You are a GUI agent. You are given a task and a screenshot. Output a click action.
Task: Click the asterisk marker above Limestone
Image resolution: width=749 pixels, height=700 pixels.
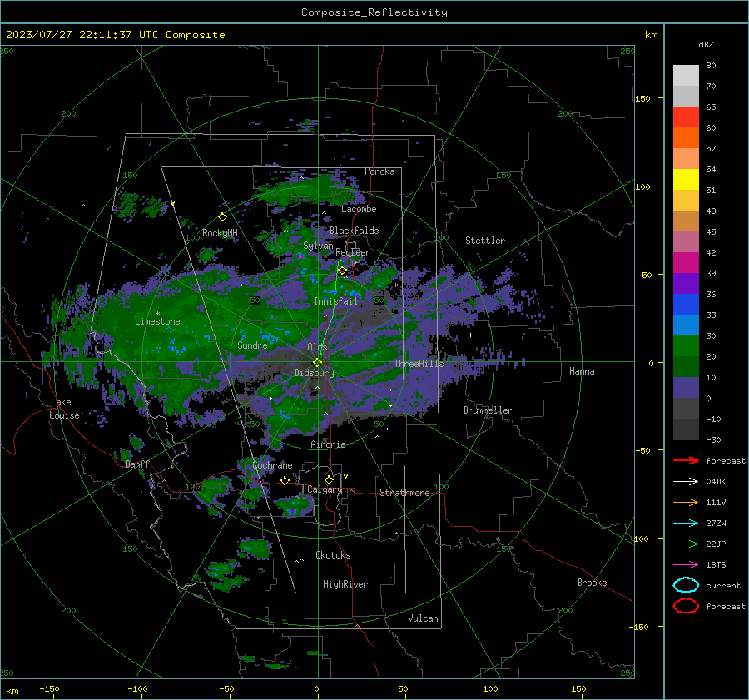pyautogui.click(x=157, y=314)
